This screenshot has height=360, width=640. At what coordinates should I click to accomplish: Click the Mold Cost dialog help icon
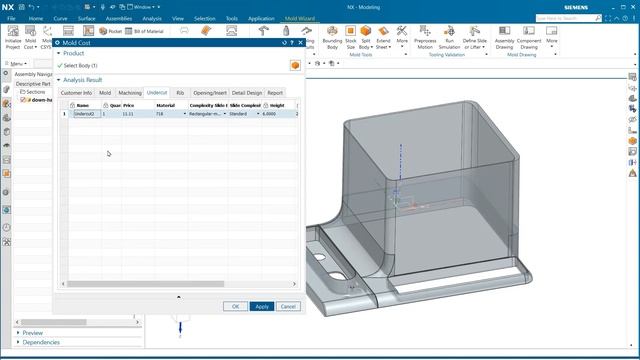[292, 42]
